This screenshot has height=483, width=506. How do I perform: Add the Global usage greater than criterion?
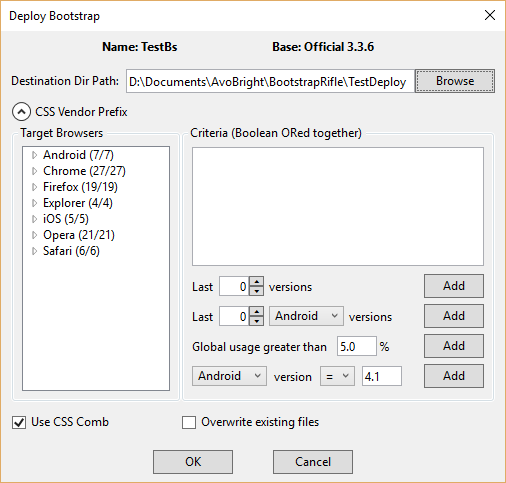[454, 346]
